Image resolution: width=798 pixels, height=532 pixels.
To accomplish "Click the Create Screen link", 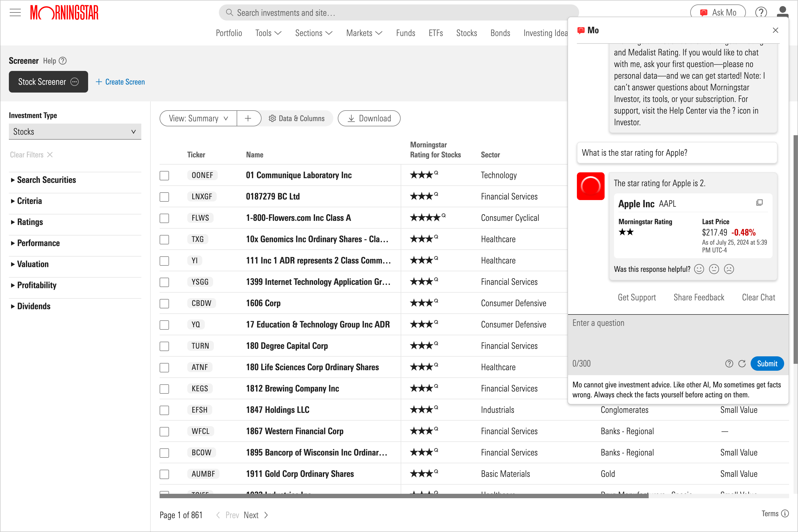I will (x=121, y=82).
